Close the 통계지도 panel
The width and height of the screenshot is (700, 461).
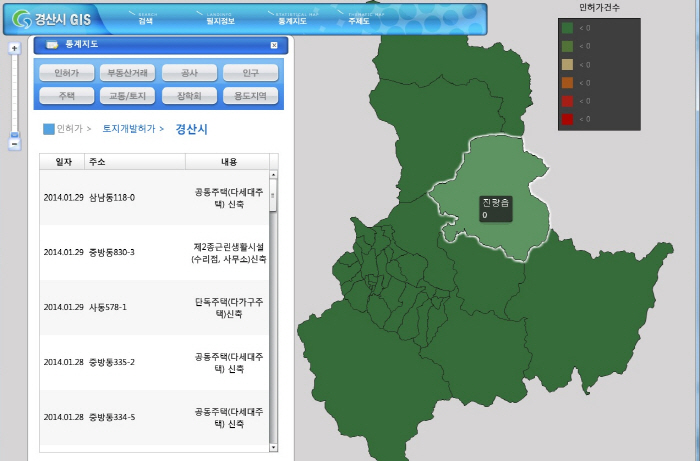tap(274, 45)
